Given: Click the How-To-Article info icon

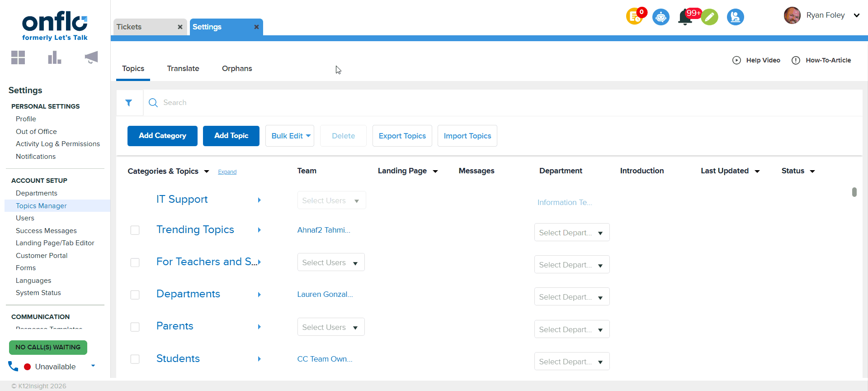Looking at the screenshot, I should 796,60.
